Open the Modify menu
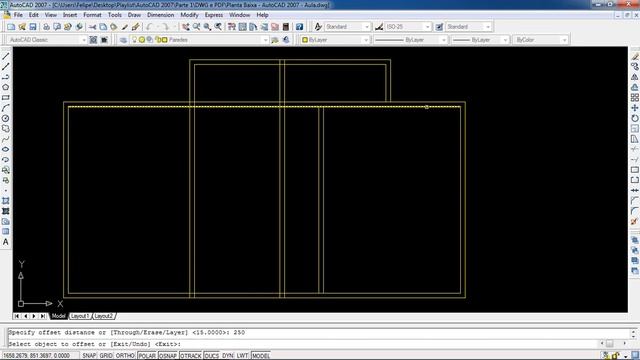 click(x=189, y=15)
